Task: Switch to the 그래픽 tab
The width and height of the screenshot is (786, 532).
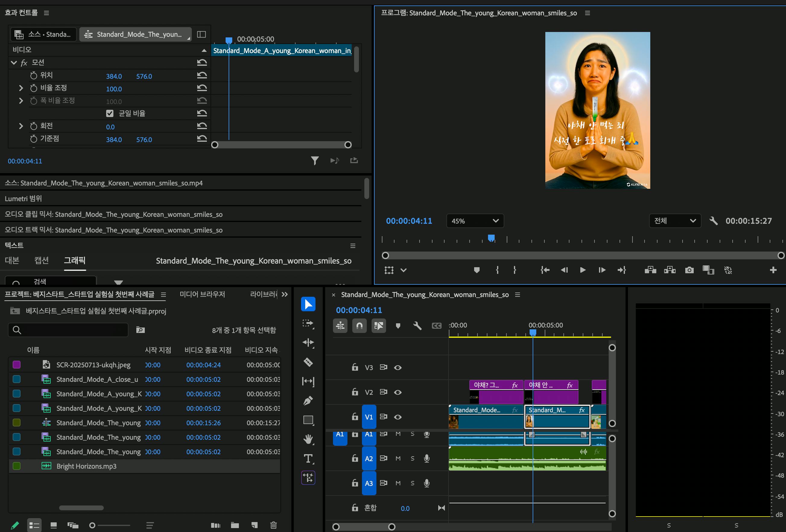Action: tap(75, 260)
